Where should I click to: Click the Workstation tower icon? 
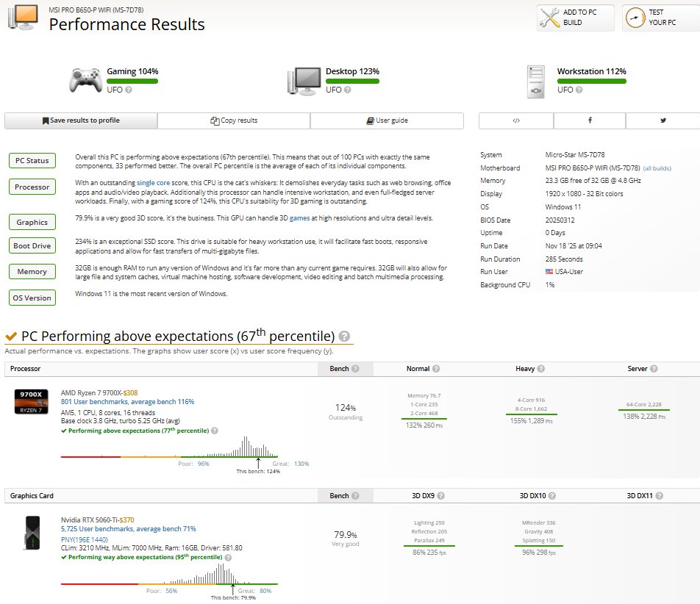click(535, 82)
